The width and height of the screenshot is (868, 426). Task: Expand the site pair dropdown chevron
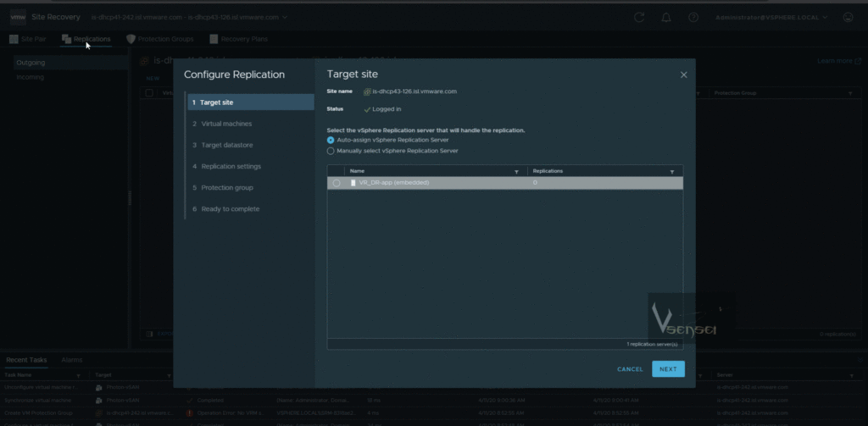pyautogui.click(x=284, y=17)
